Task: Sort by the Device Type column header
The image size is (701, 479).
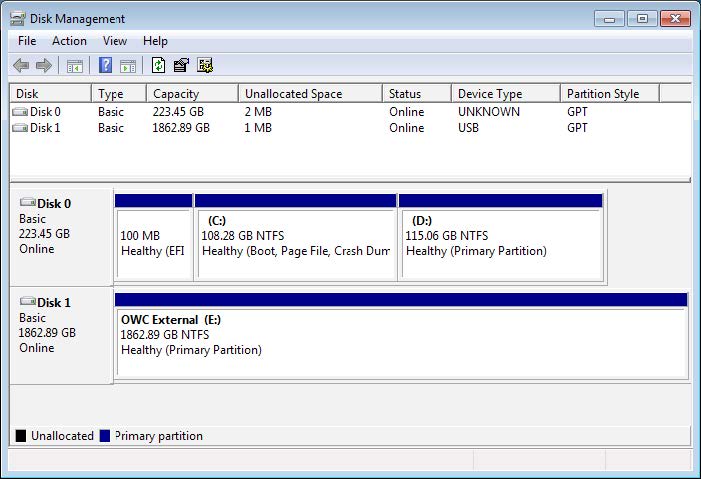Action: click(506, 93)
